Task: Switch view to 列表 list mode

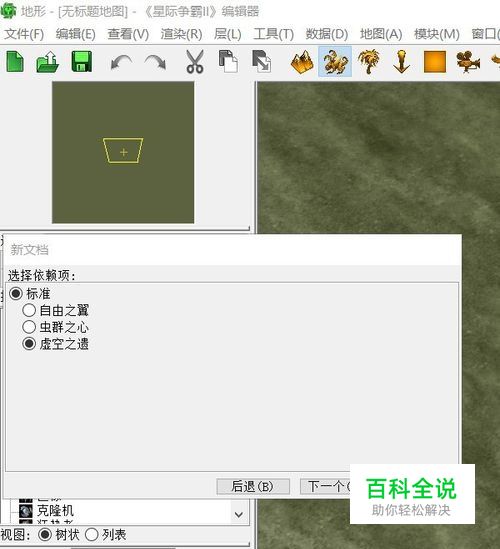Action: point(91,535)
